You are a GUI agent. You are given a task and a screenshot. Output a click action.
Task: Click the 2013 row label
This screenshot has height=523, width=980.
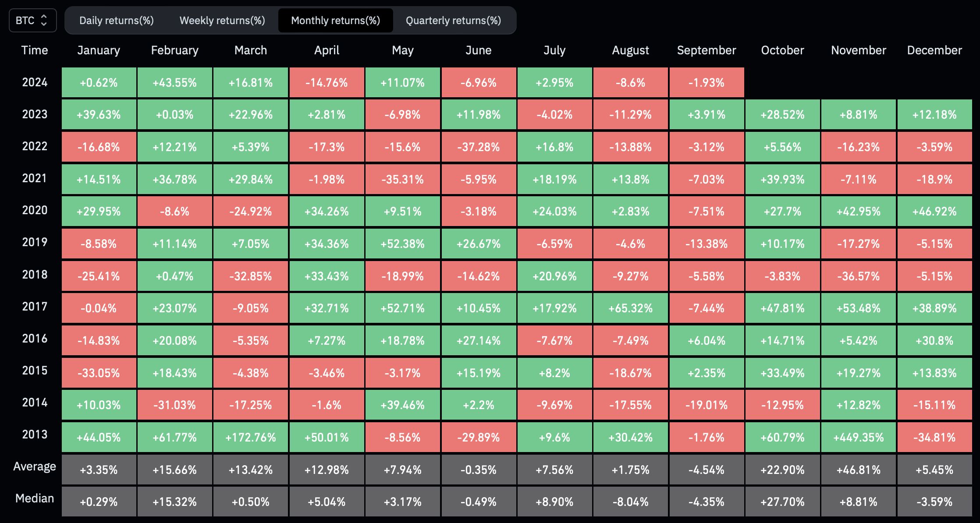(x=35, y=435)
